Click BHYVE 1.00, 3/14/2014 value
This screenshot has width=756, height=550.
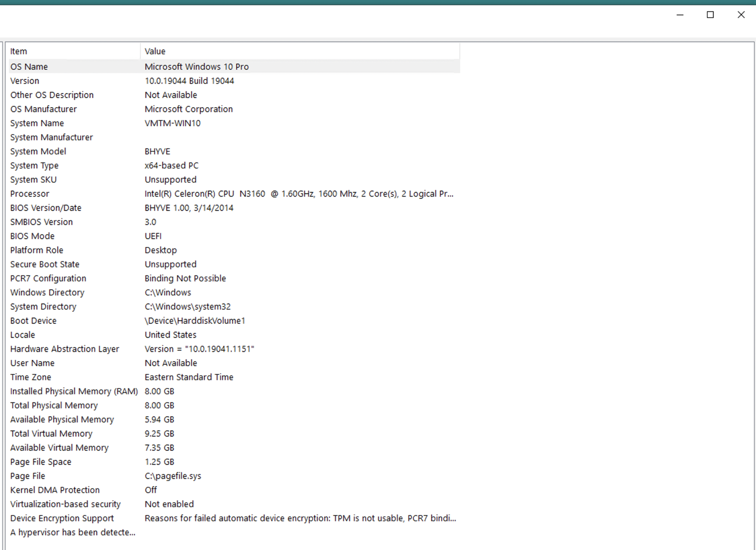pyautogui.click(x=189, y=208)
